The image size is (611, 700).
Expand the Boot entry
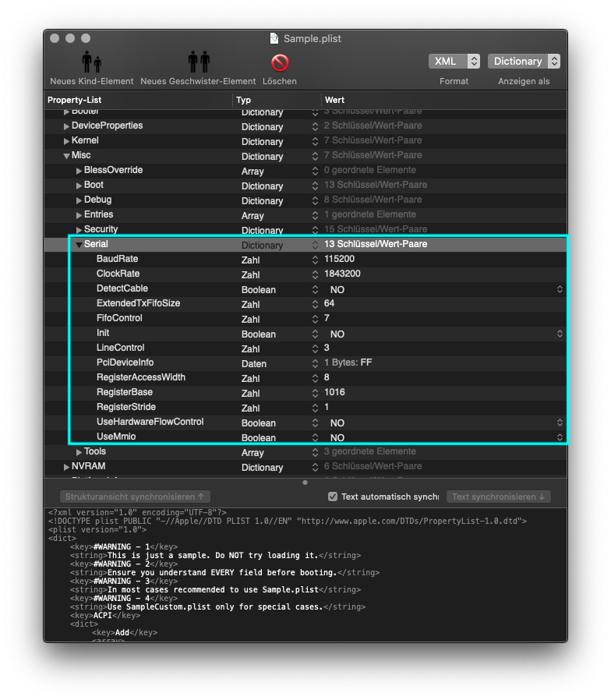(x=79, y=186)
